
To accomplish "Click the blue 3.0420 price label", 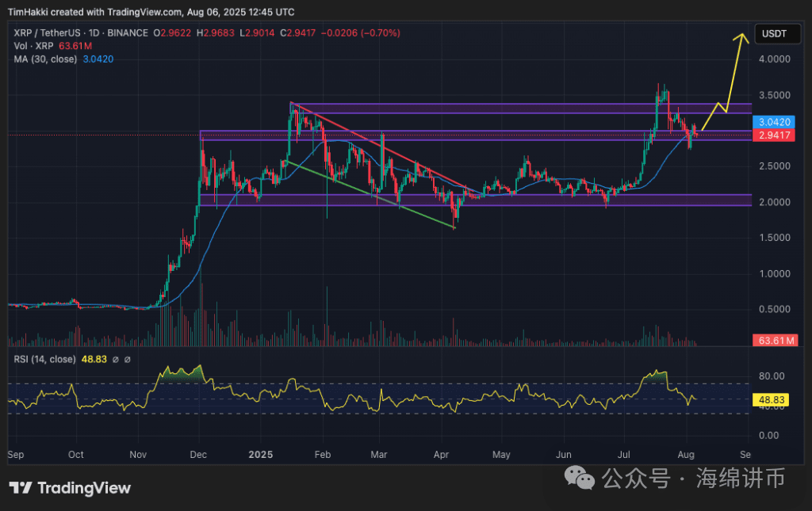I will 774,122.
